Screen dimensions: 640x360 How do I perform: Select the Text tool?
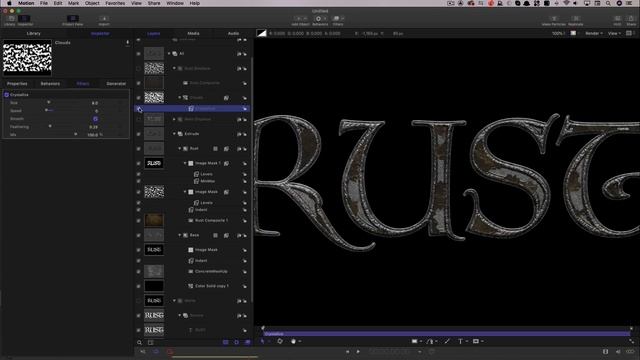click(x=460, y=341)
